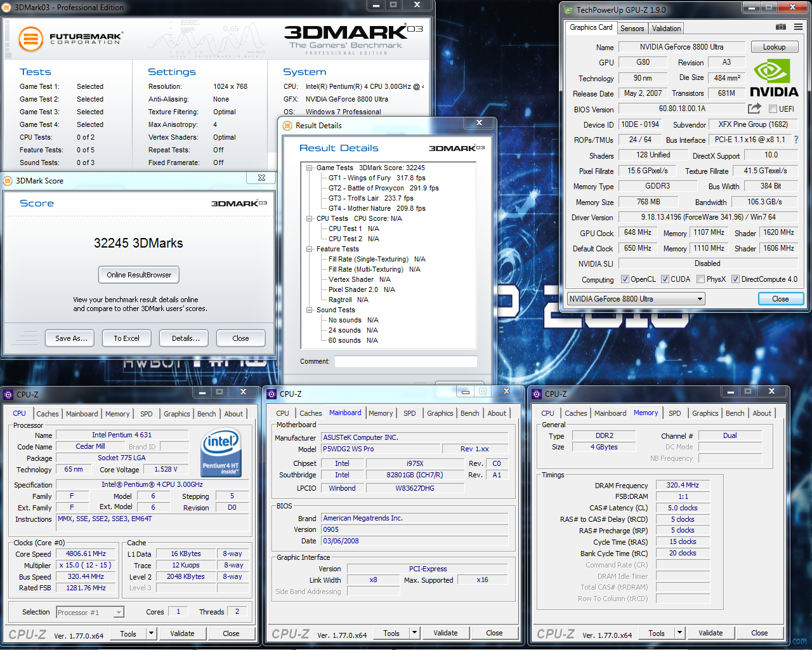Open Bench tab in CPU-Z CPU-tab window
Image resolution: width=812 pixels, height=650 pixels.
coord(207,414)
